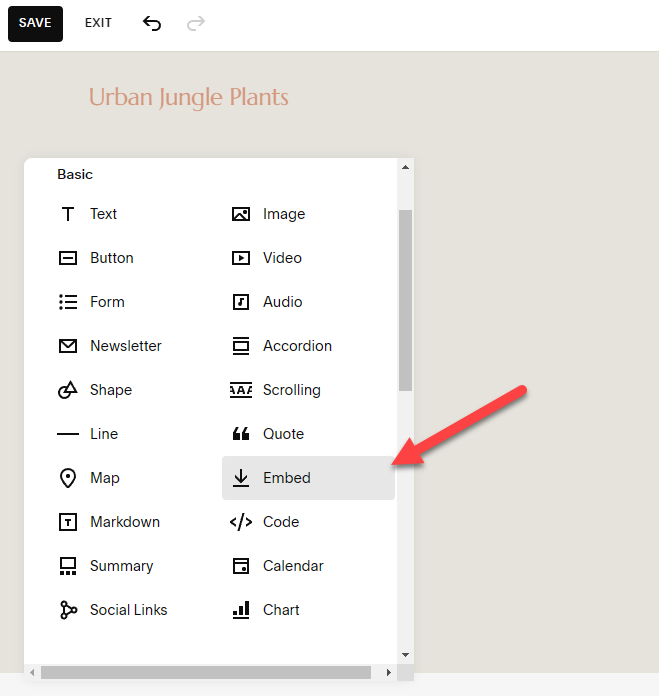The width and height of the screenshot is (659, 696).
Task: Click the EXIT button
Action: [x=98, y=23]
